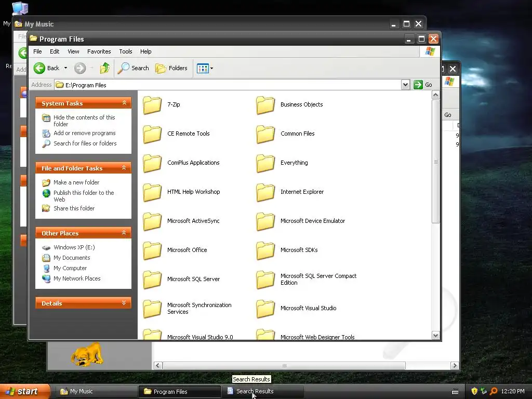
Task: Open the Edit menu
Action: (x=55, y=51)
